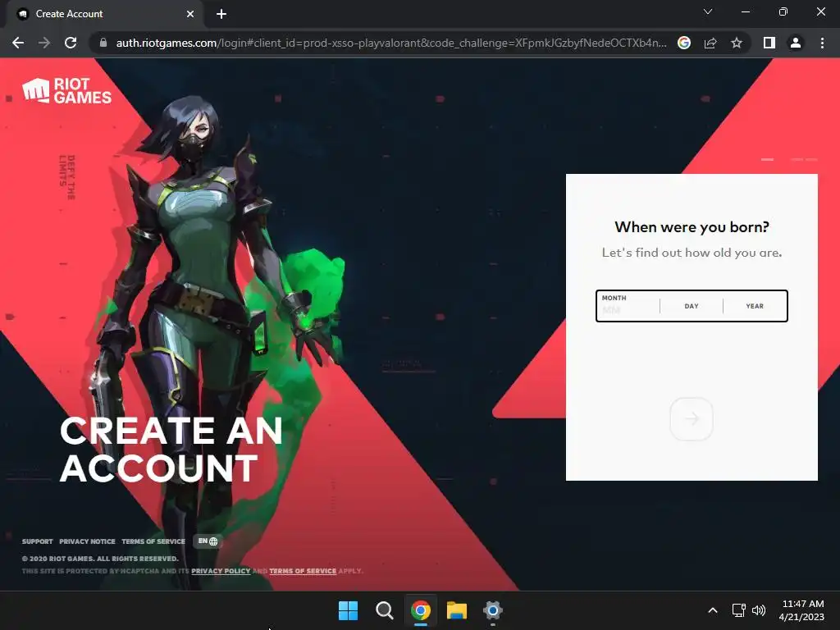Submit birthdate with the arrow button
This screenshot has height=630, width=840.
pyautogui.click(x=692, y=419)
